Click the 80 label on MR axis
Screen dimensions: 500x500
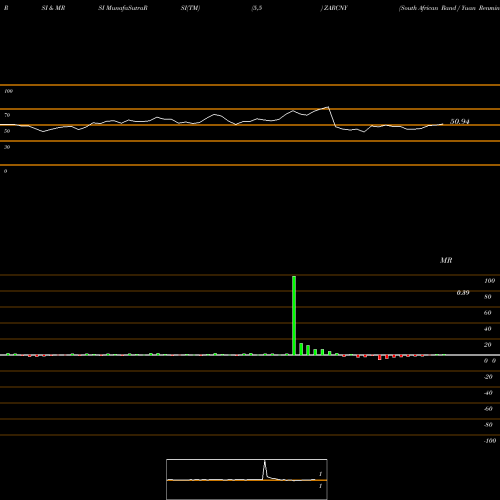[488, 297]
